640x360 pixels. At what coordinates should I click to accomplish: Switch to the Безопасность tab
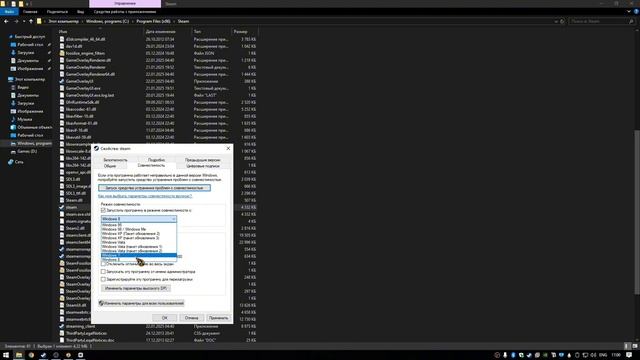coord(115,160)
